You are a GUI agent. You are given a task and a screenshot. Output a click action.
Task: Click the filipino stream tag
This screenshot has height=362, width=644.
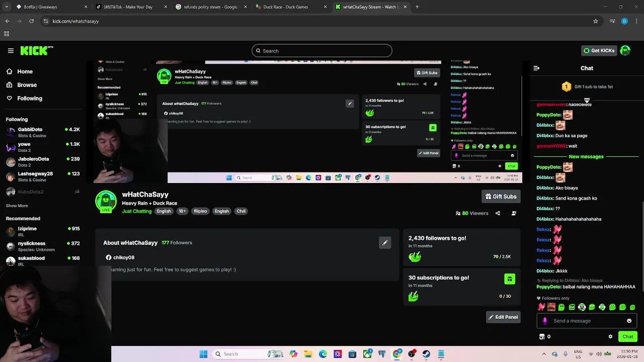(x=200, y=211)
